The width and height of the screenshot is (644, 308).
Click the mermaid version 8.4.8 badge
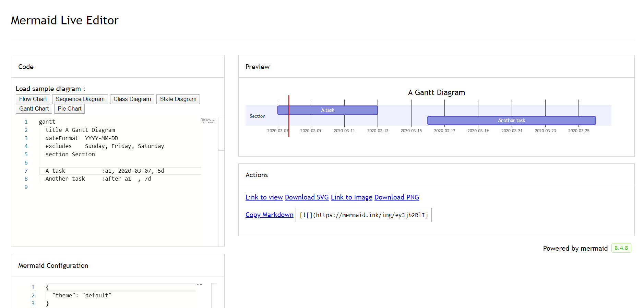(621, 248)
